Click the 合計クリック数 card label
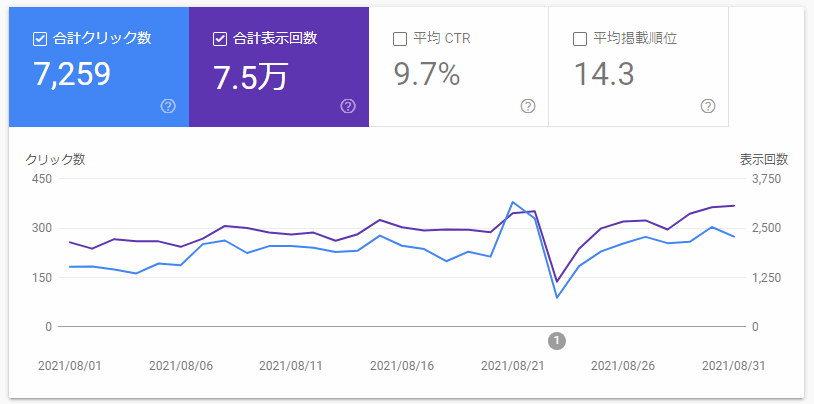 click(x=102, y=39)
